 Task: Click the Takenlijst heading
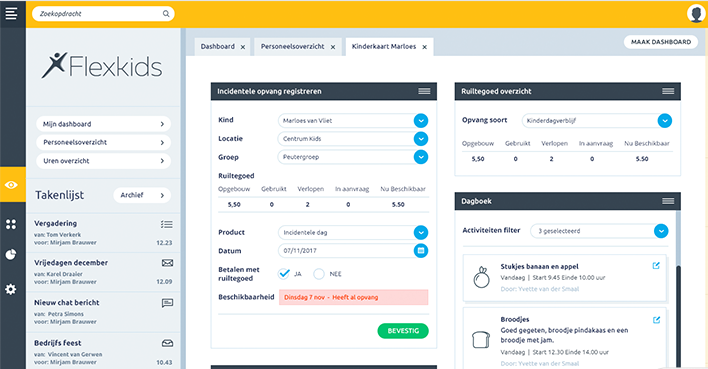tap(60, 195)
